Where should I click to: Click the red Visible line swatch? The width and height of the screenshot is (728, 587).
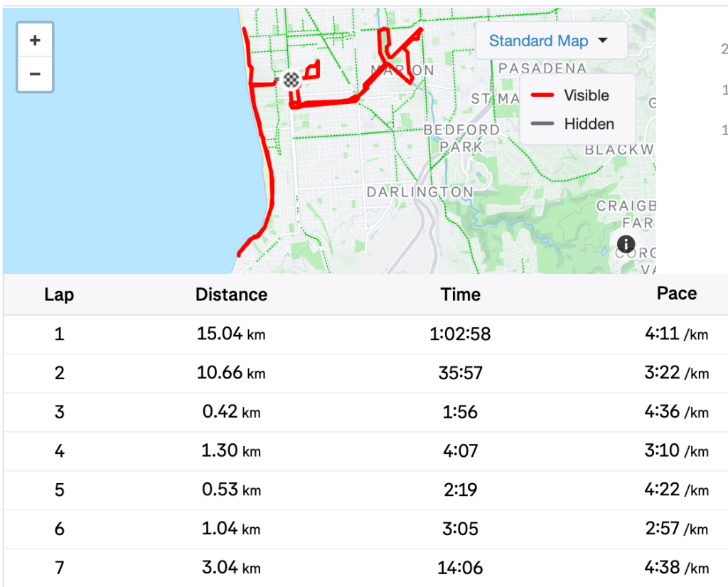click(542, 95)
